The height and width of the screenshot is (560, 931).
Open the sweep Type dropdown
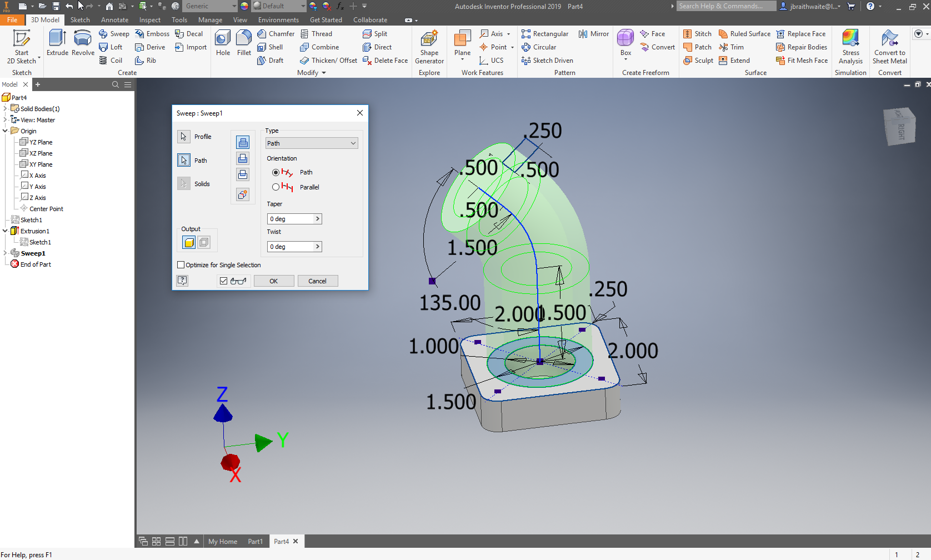312,143
